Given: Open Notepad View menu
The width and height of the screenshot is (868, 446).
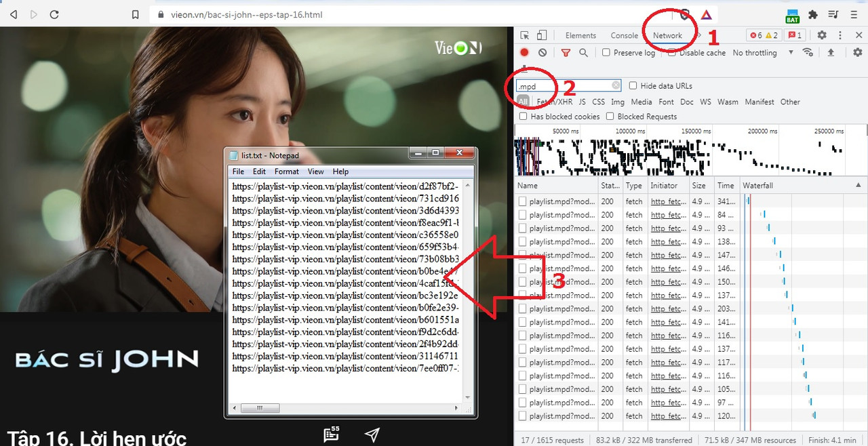Looking at the screenshot, I should pyautogui.click(x=316, y=171).
